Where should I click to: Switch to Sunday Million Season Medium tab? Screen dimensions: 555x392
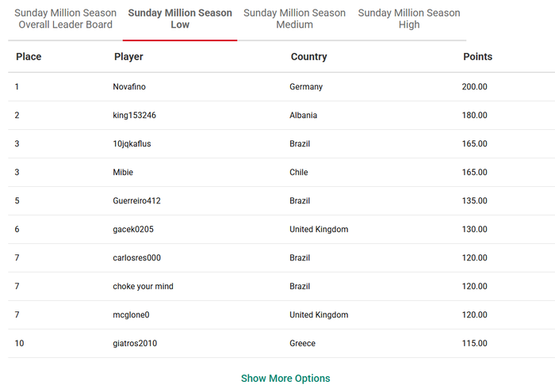294,19
